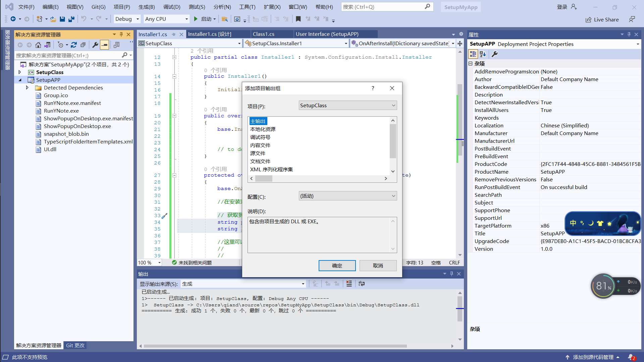The image size is (644, 362).
Task: Click the Save All toolbar icon
Action: [71, 19]
